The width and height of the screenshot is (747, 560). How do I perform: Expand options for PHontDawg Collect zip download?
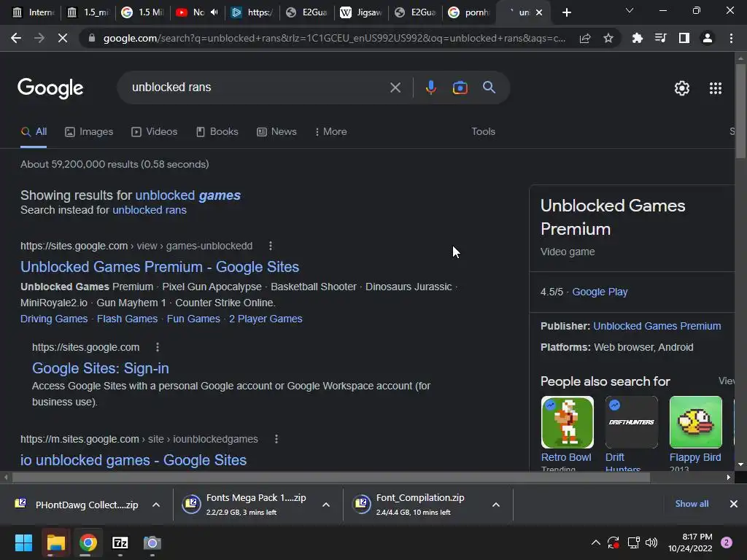tap(156, 505)
